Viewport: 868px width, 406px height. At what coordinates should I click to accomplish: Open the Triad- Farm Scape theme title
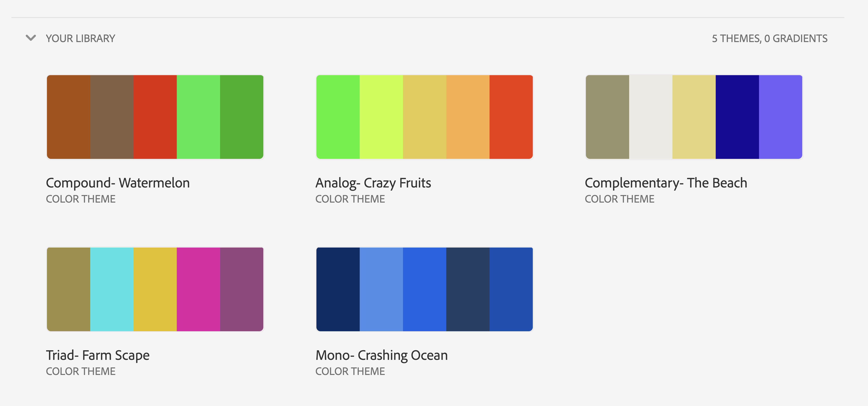pyautogui.click(x=98, y=355)
